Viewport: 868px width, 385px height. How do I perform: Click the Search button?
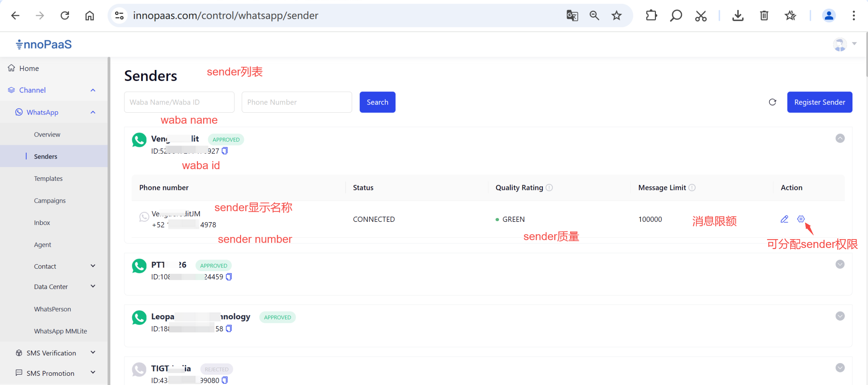[x=377, y=102]
